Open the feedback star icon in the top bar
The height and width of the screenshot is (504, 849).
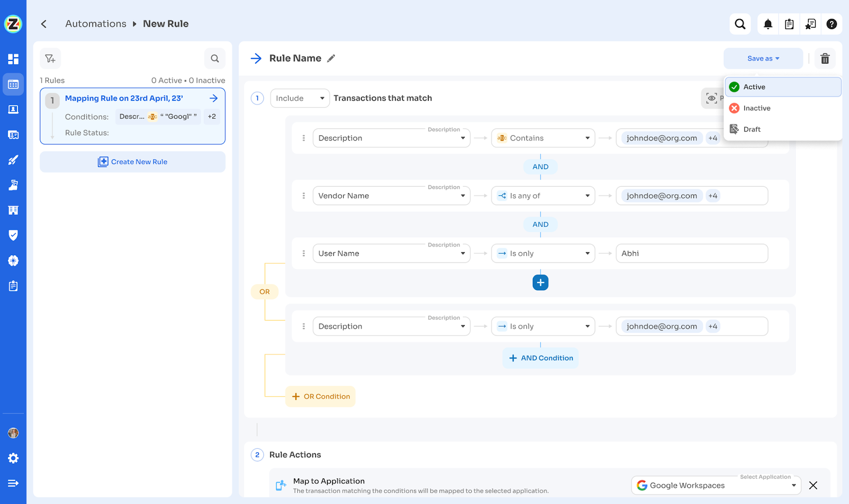810,24
